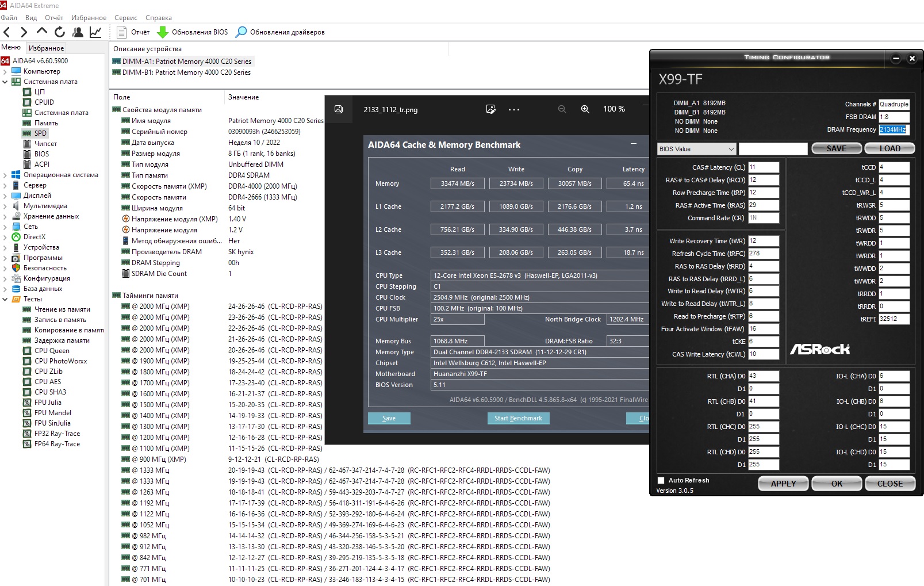Select the ЦП item icon in tree
924x586 pixels.
coord(27,92)
